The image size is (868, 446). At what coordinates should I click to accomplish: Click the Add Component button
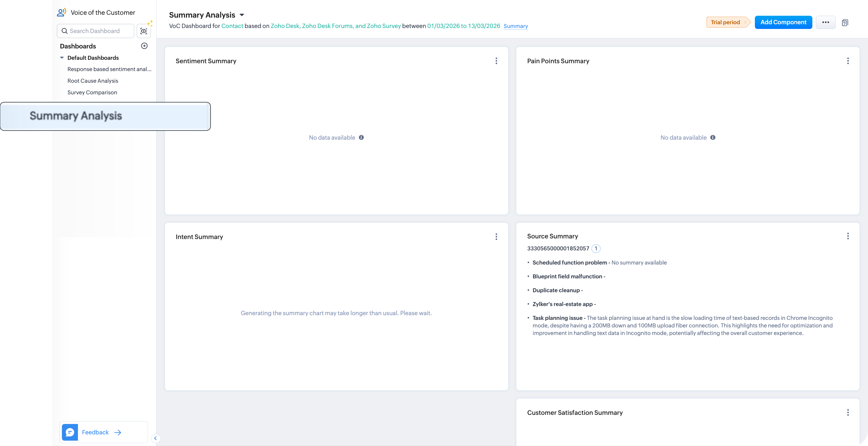pos(783,22)
